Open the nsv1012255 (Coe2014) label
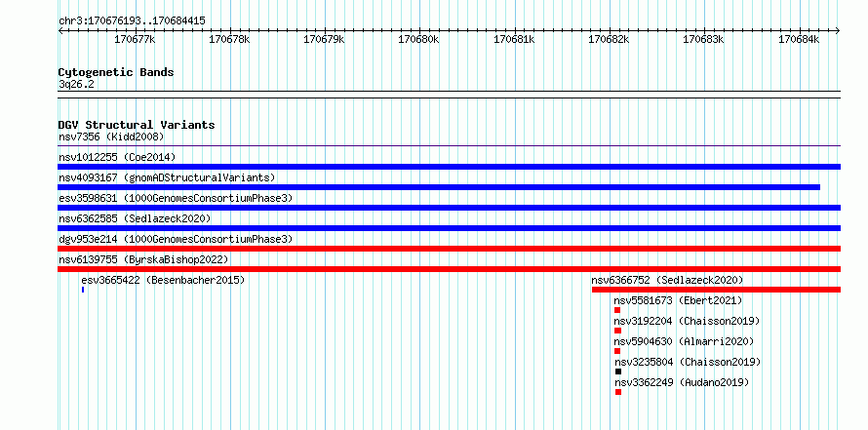 pos(117,157)
